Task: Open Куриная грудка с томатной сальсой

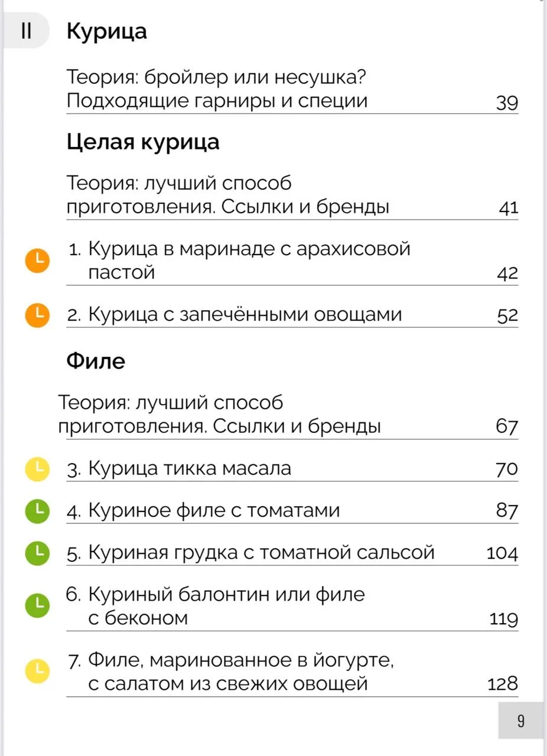Action: [x=292, y=553]
